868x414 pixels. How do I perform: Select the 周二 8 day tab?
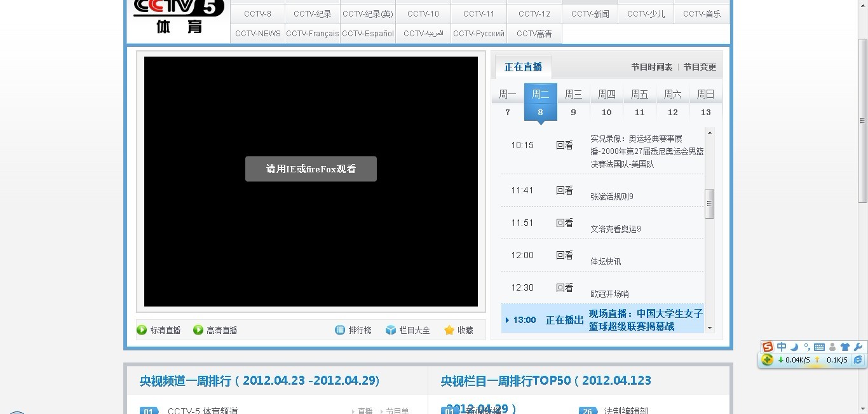pos(540,102)
